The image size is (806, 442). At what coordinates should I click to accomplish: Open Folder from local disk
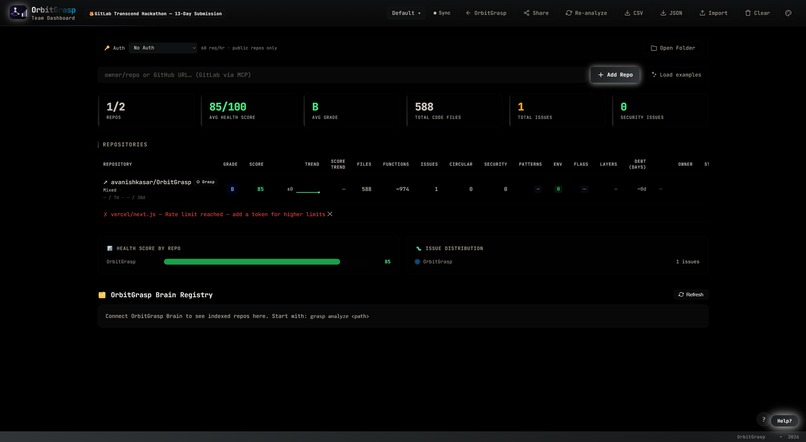673,48
